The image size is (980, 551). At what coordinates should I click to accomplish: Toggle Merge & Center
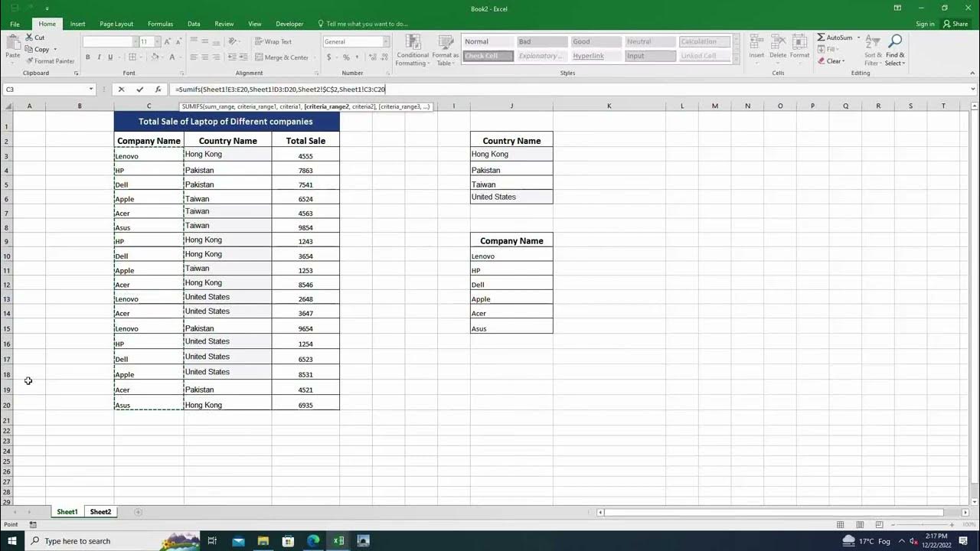[281, 57]
